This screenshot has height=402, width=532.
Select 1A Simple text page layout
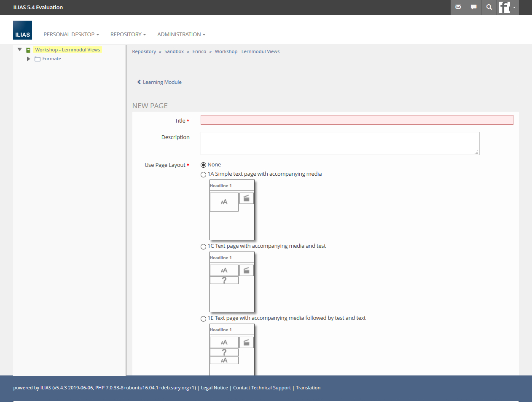coord(204,174)
